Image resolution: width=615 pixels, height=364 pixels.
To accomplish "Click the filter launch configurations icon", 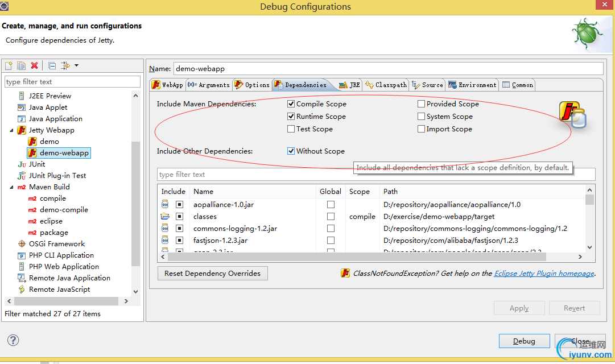I will (x=65, y=66).
